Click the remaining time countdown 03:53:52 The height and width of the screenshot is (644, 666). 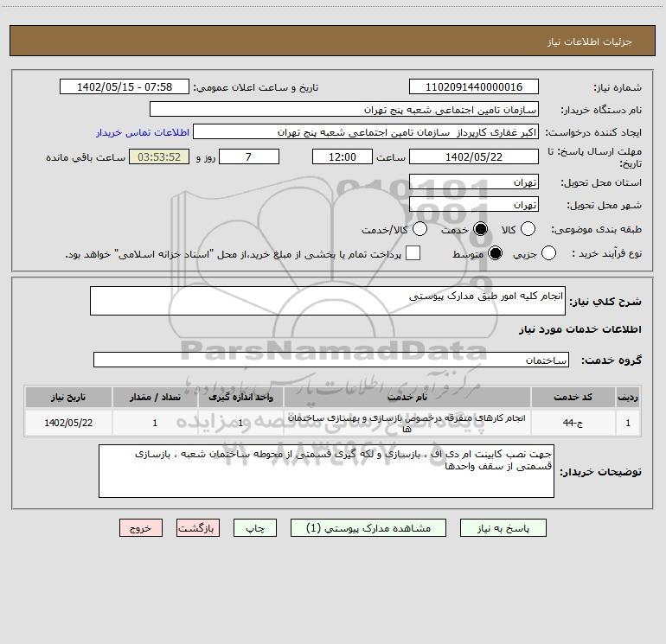pyautogui.click(x=159, y=156)
